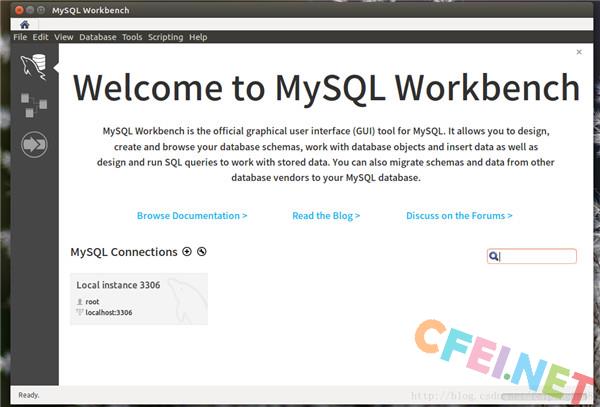Click the MySQL Connections heading
Image resolution: width=600 pixels, height=407 pixels.
click(x=124, y=252)
